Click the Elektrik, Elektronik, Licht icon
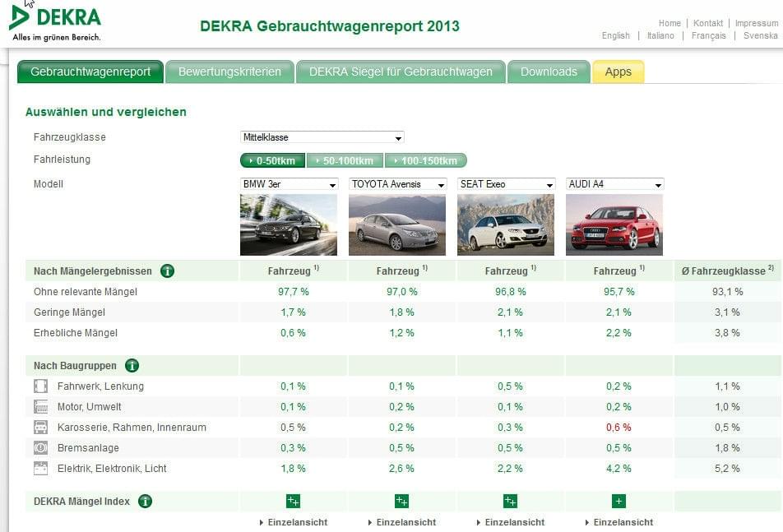Viewport: 783px width, 532px height. [x=40, y=468]
